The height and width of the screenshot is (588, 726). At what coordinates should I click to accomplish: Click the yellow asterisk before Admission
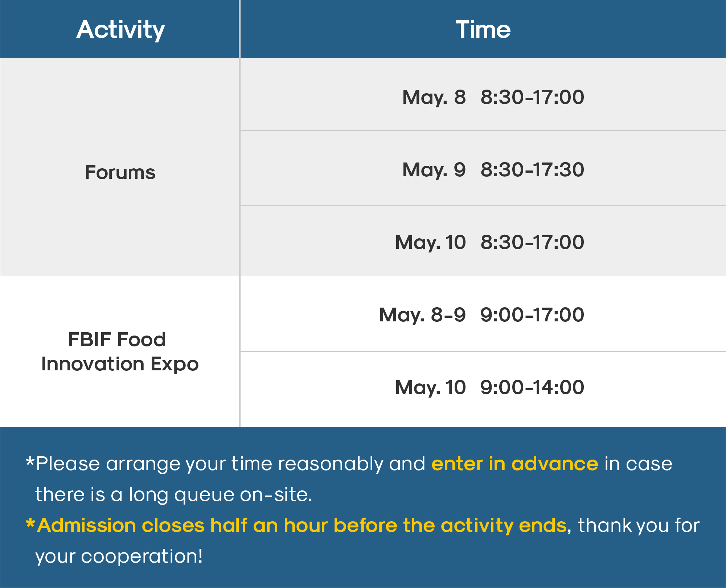[x=30, y=523]
